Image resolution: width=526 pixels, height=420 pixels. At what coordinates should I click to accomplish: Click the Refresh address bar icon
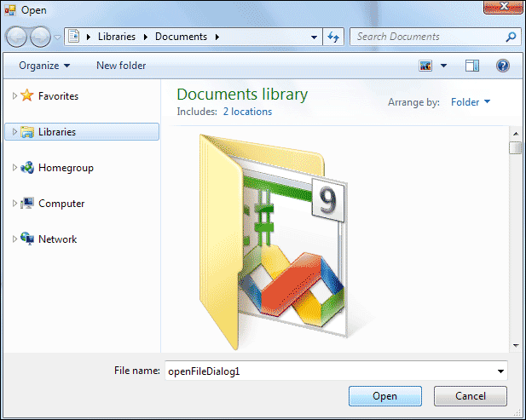coord(333,37)
